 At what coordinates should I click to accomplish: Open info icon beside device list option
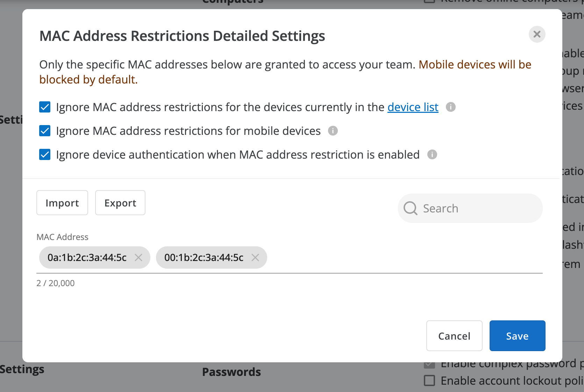[x=451, y=107]
